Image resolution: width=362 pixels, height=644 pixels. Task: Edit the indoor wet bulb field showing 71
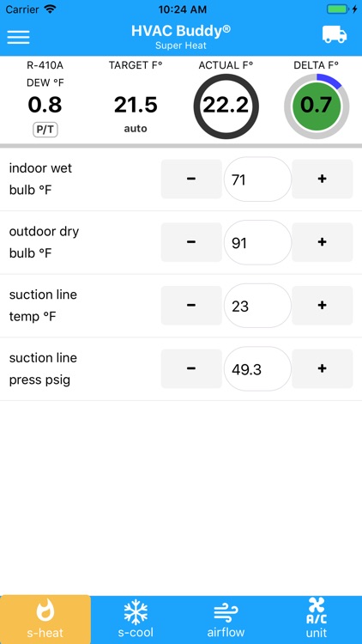[x=257, y=179]
